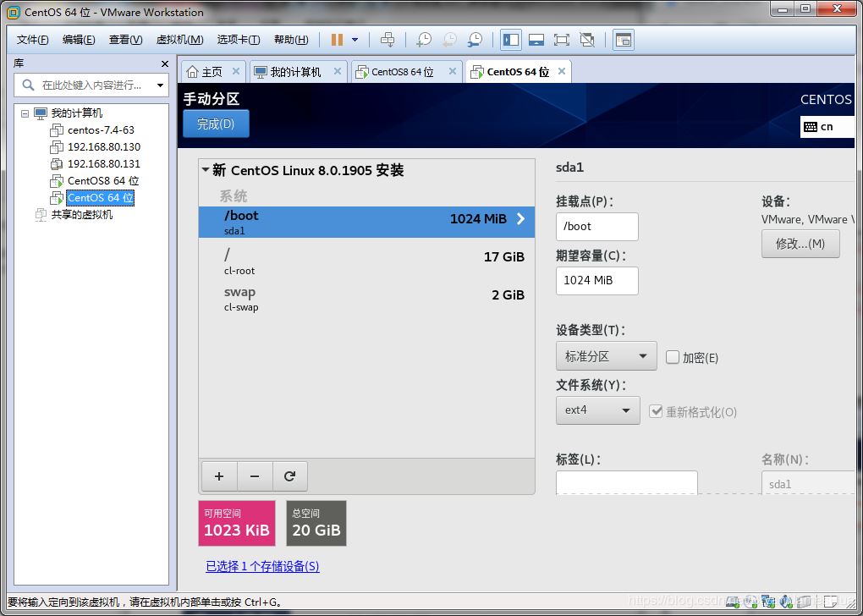The image size is (863, 616).
Task: Click the 挂载点 /boot input field
Action: (596, 226)
